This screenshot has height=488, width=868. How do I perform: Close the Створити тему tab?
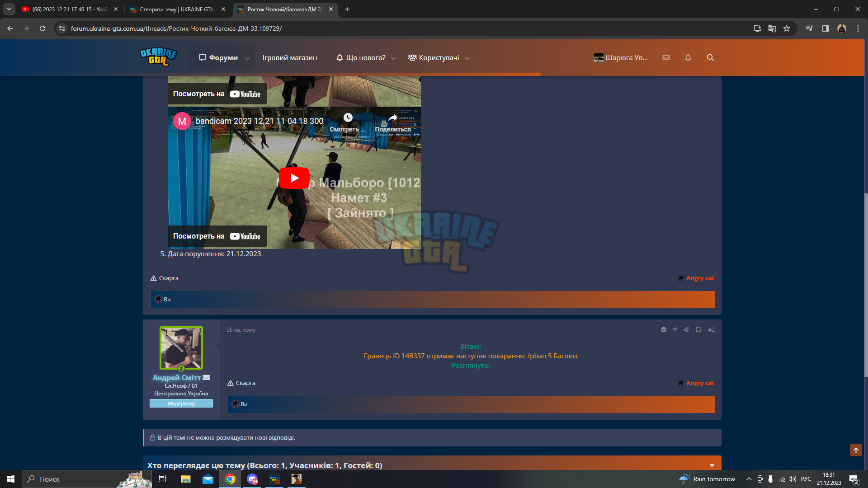tap(223, 9)
